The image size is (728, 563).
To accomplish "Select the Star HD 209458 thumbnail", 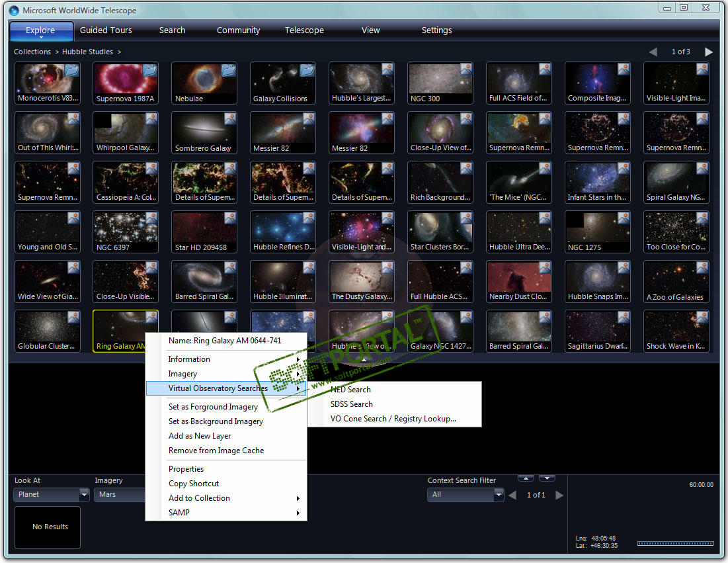I will click(x=204, y=232).
